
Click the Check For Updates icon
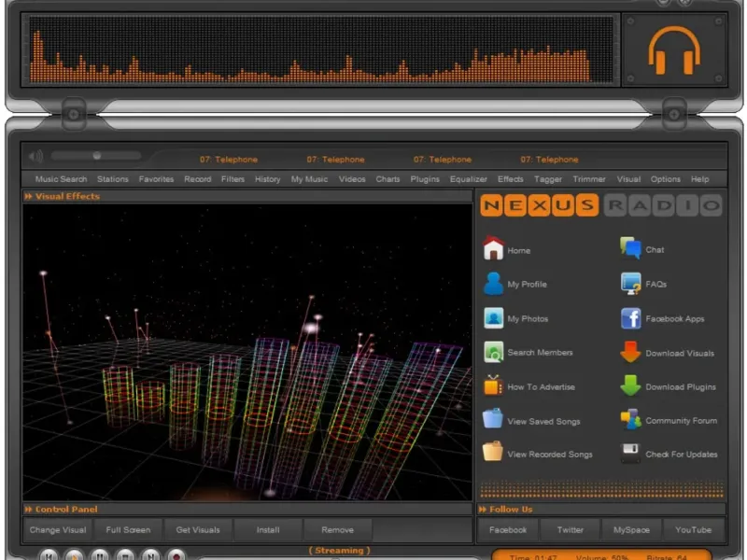click(x=631, y=455)
